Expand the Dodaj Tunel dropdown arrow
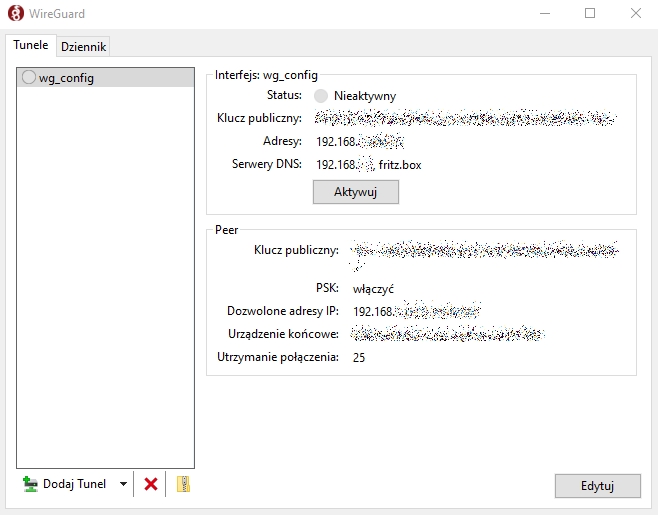The width and height of the screenshot is (658, 515). [123, 484]
